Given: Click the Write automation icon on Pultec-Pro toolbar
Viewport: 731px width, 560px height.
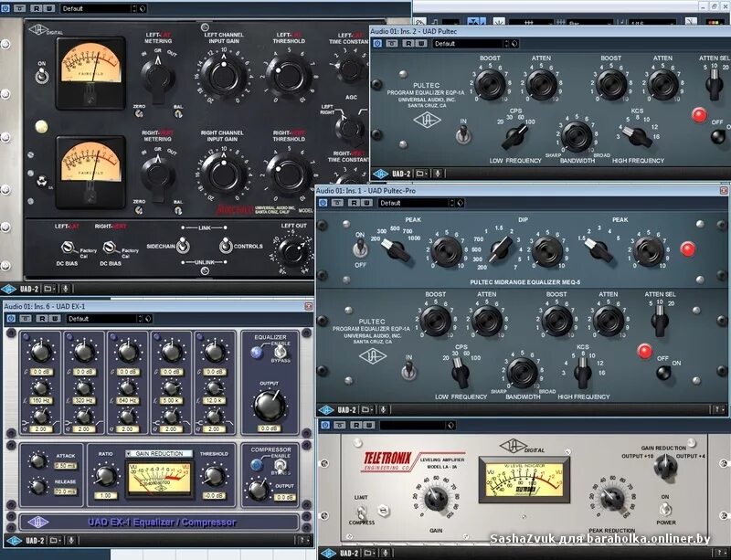Looking at the screenshot, I should (x=369, y=202).
